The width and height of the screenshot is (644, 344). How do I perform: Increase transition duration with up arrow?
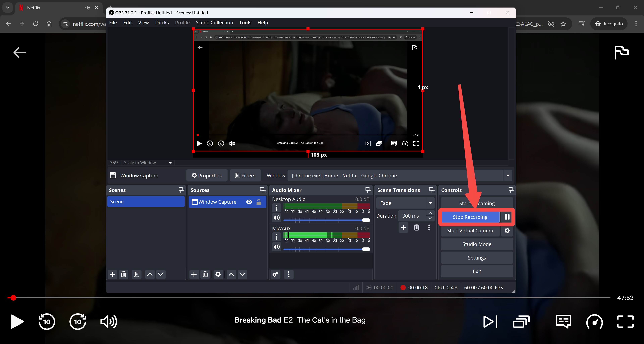(x=430, y=213)
